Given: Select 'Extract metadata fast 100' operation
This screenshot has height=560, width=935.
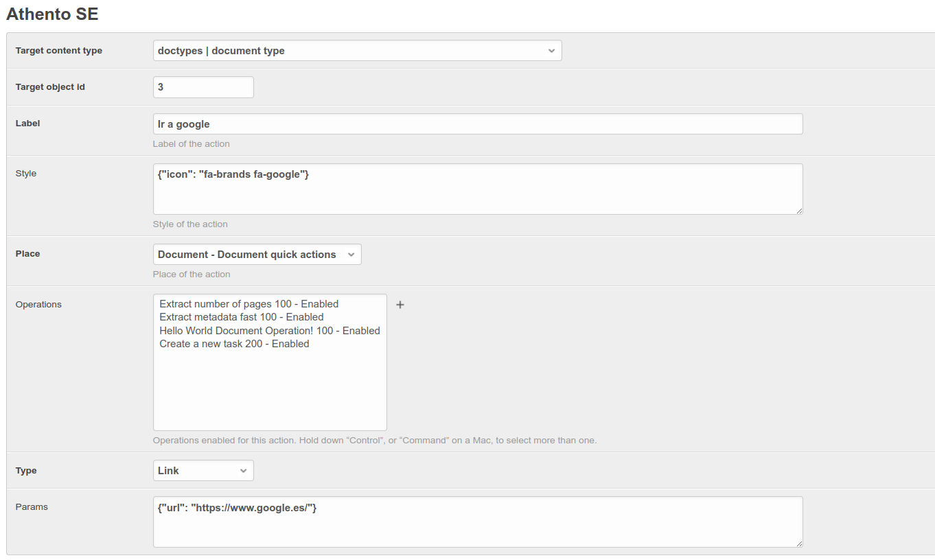Looking at the screenshot, I should coord(241,317).
